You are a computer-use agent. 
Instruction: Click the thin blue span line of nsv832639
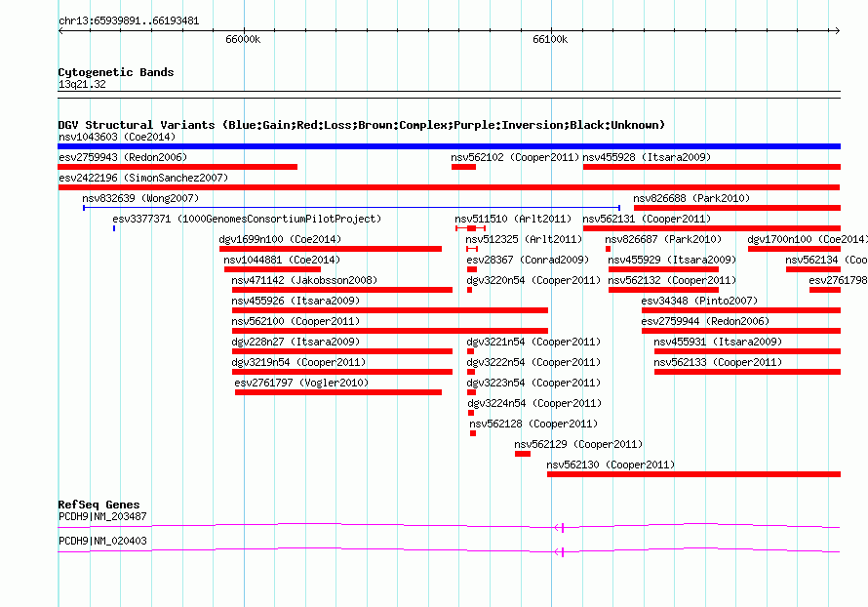[351, 208]
